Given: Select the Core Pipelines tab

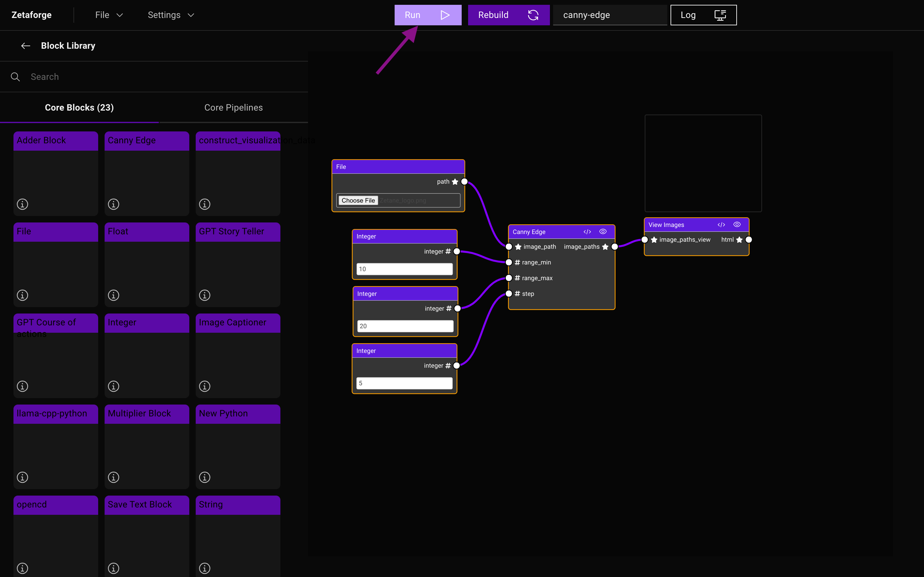Looking at the screenshot, I should pyautogui.click(x=234, y=107).
